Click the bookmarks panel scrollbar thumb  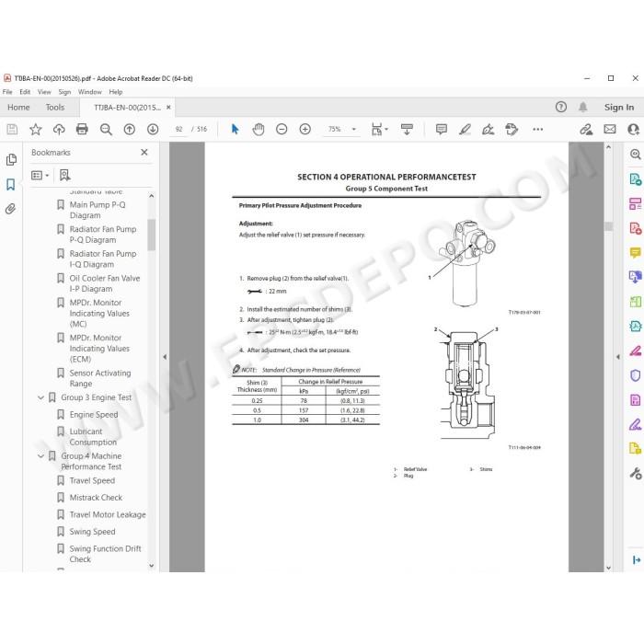tap(151, 235)
